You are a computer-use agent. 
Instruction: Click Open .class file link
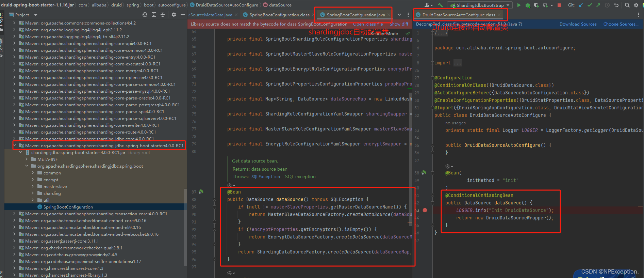click(x=368, y=24)
